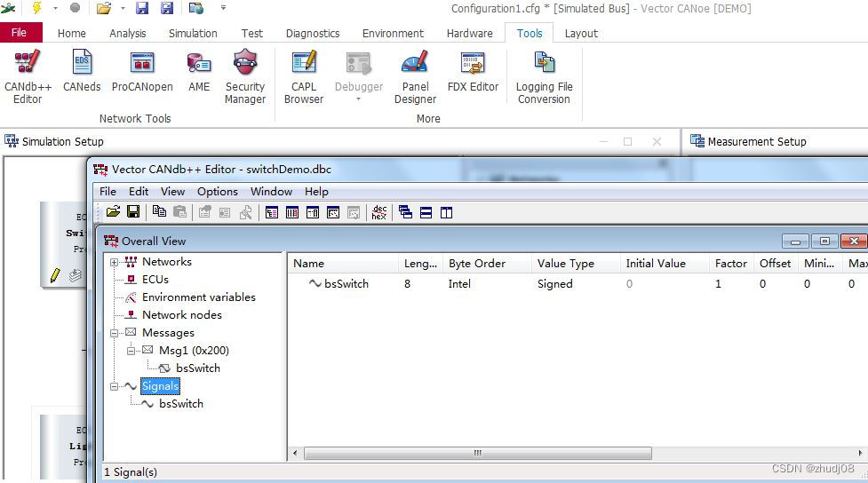Open ProCANopen tool

(142, 71)
